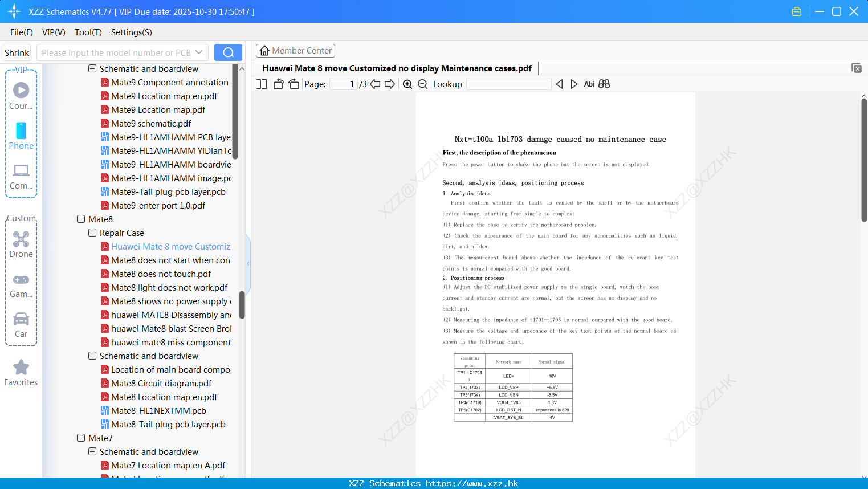Find previous lookup result triangle
868x489 pixels.
(559, 84)
